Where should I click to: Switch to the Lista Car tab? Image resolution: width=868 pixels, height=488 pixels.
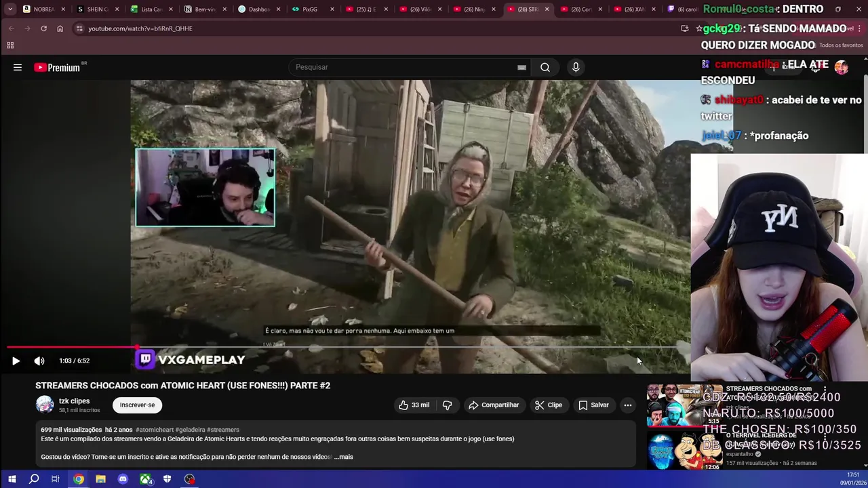pos(151,9)
